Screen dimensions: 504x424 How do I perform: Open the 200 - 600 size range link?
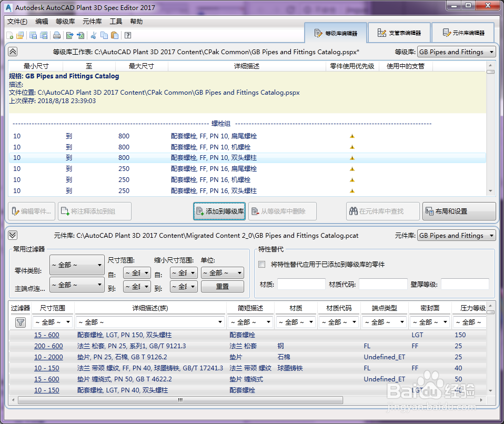(48, 346)
